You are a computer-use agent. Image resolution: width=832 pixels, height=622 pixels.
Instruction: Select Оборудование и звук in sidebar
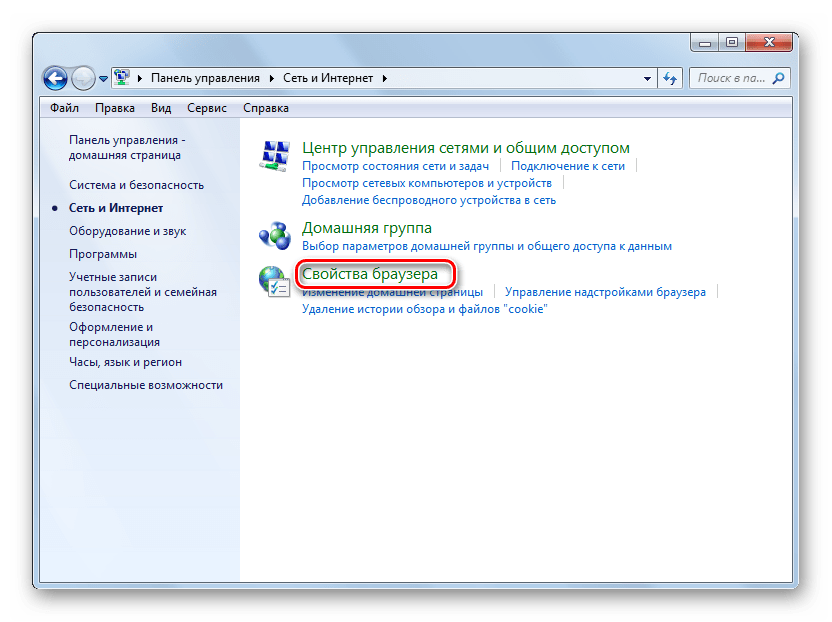[x=127, y=231]
